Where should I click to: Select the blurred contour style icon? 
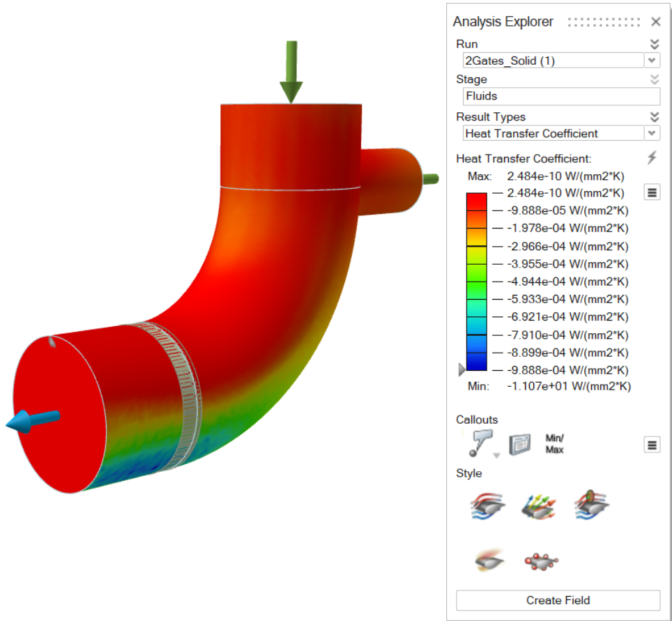click(489, 559)
